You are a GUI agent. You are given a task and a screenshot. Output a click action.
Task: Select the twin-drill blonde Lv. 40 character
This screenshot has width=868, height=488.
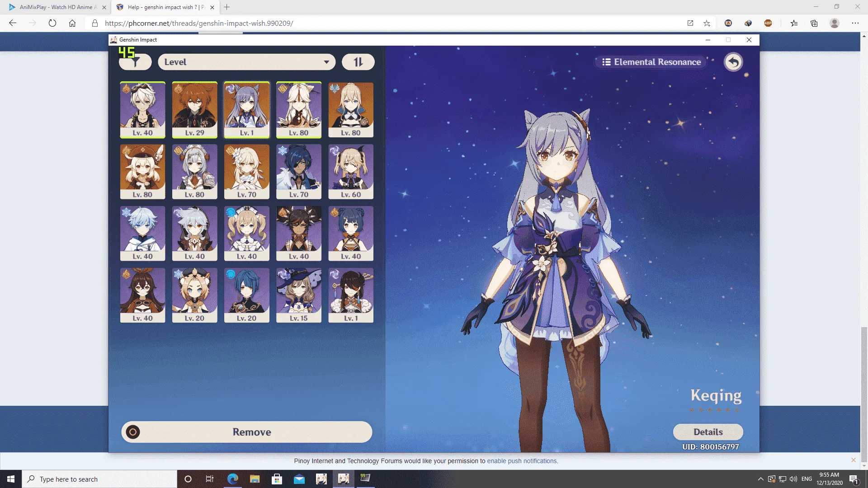click(247, 234)
